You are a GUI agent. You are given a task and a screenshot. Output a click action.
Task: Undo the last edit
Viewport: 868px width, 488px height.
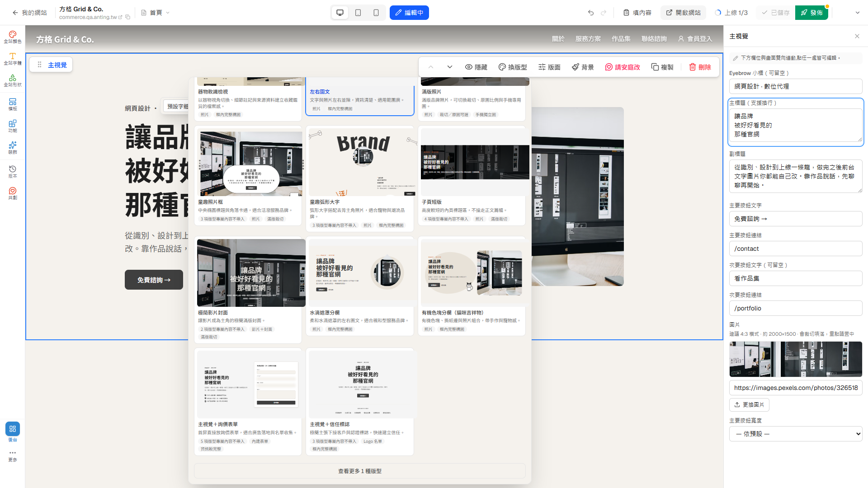click(591, 13)
